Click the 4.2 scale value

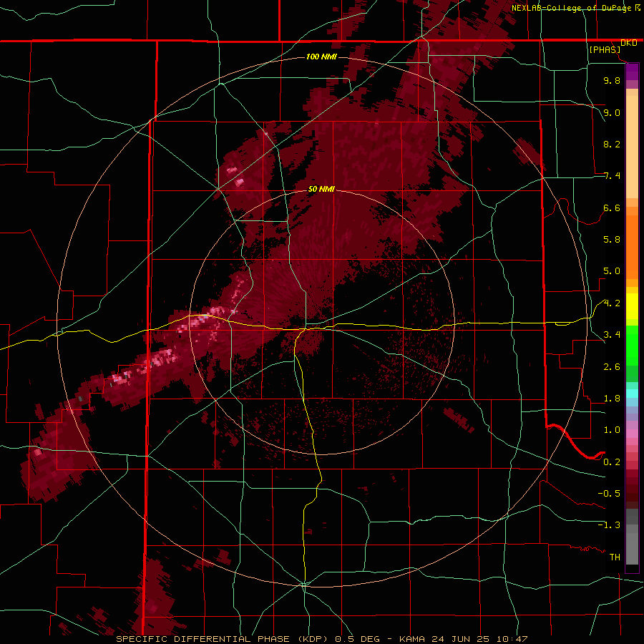[612, 303]
